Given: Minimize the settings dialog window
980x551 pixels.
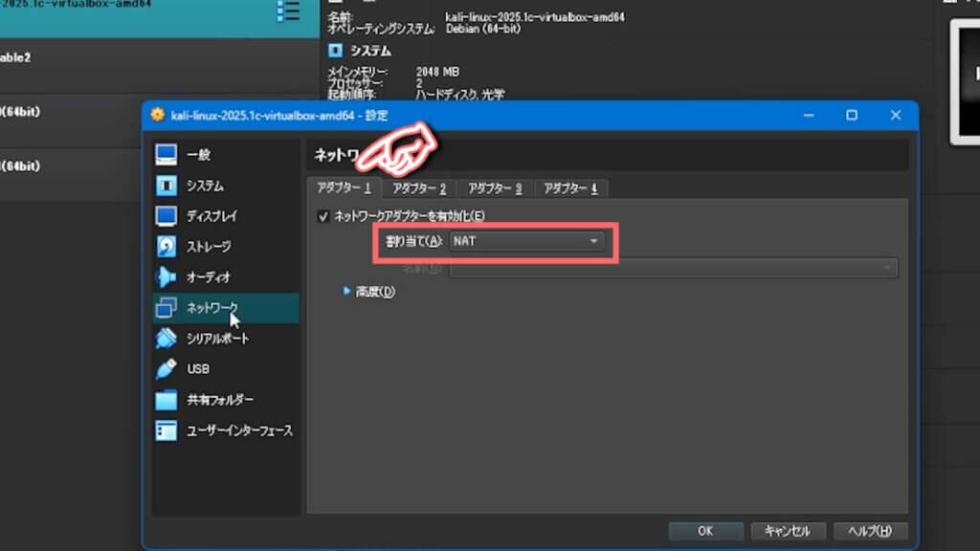Looking at the screenshot, I should (x=809, y=115).
